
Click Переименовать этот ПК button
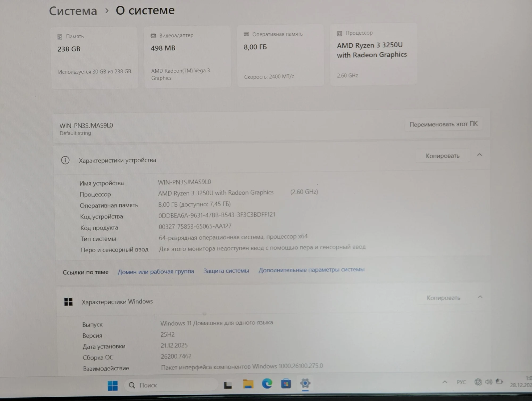pos(443,124)
